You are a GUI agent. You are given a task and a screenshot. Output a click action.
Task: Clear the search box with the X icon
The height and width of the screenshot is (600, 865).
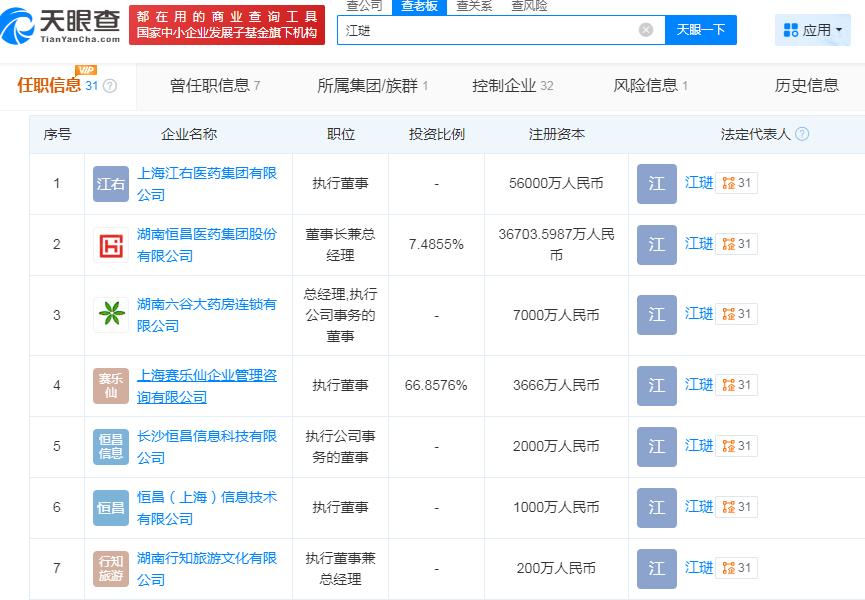645,30
